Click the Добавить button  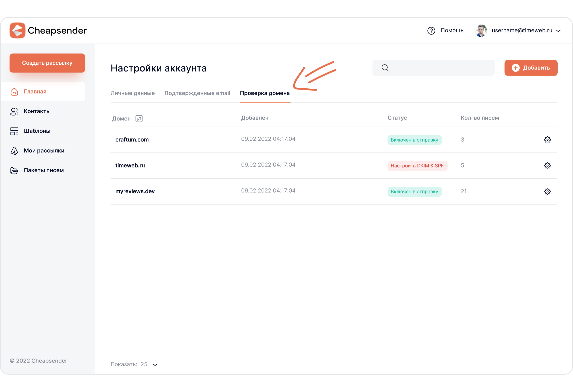pos(531,68)
